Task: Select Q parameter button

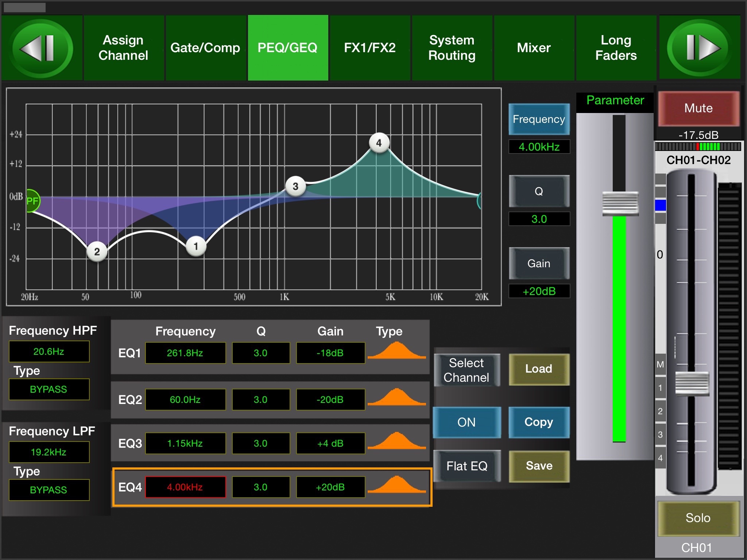Action: coord(539,191)
